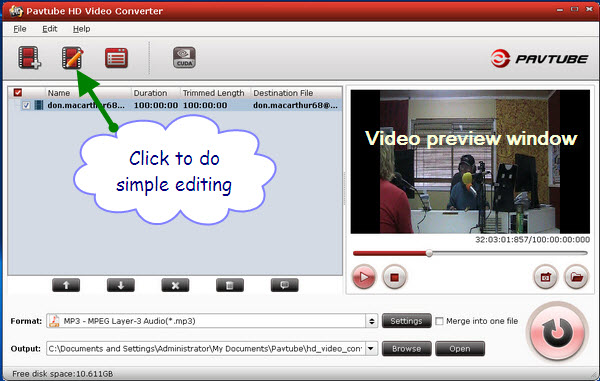Remove selected item with X button

[175, 285]
